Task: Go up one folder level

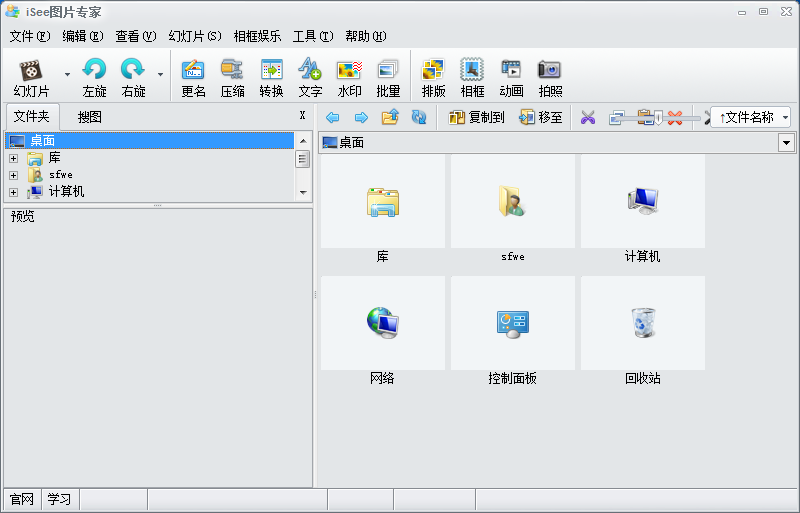Action: 390,118
